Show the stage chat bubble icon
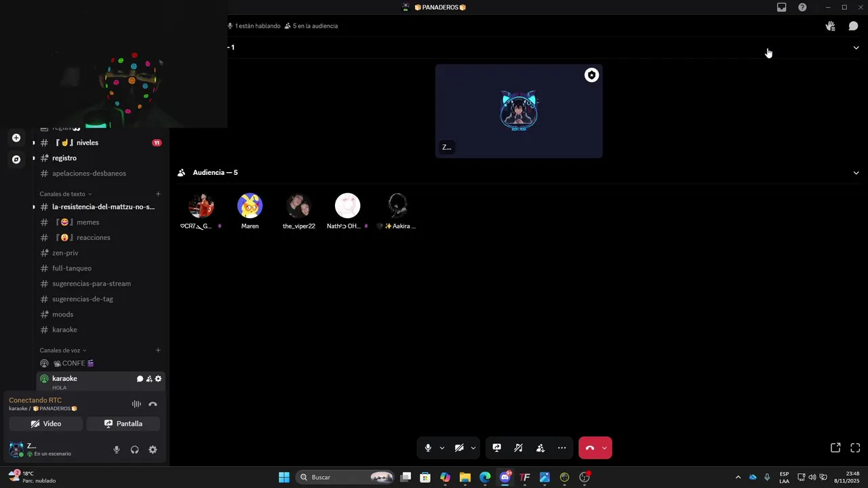 [853, 26]
